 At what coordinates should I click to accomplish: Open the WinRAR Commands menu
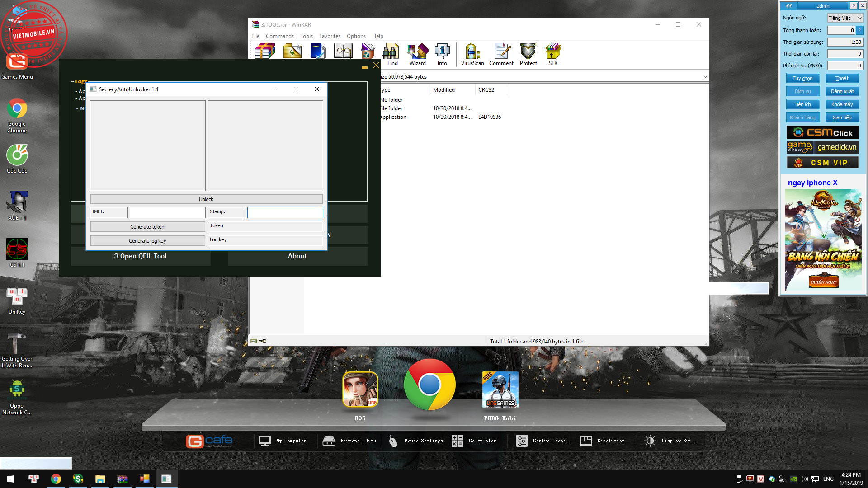pyautogui.click(x=280, y=36)
